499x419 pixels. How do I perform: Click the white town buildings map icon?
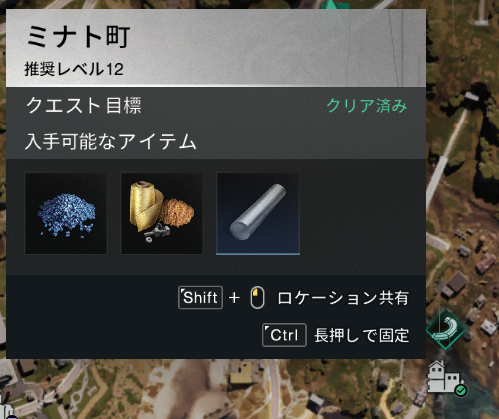pos(444,377)
